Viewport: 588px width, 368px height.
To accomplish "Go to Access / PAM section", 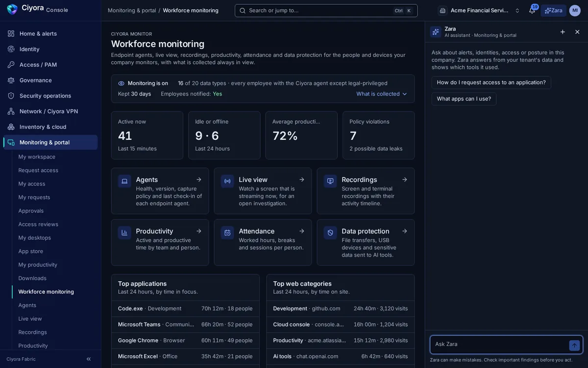I will pos(50,65).
